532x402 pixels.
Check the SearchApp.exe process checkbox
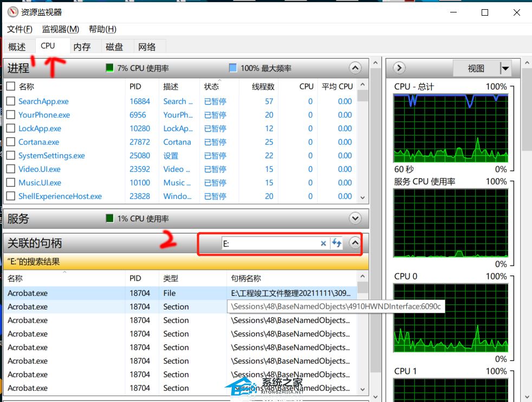pos(11,101)
